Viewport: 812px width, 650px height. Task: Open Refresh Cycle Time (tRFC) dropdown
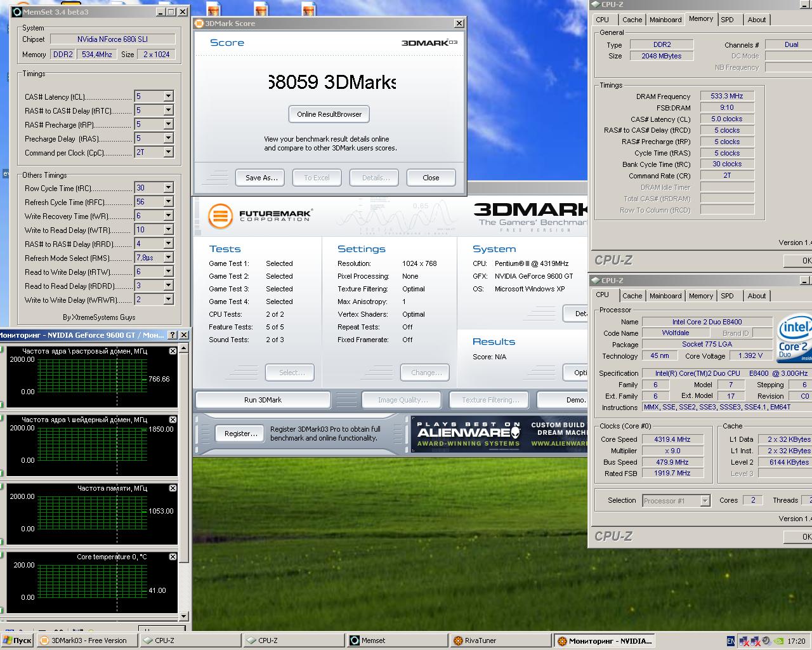(x=168, y=202)
